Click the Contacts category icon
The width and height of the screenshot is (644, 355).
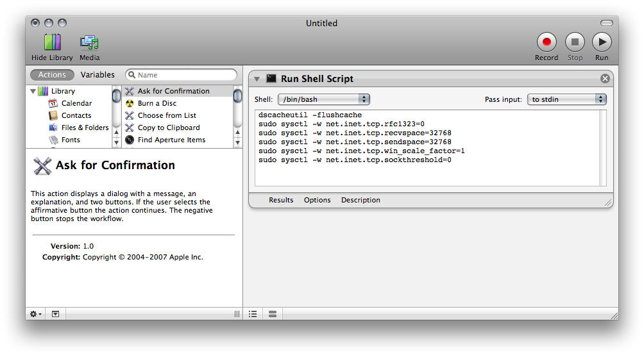[53, 115]
